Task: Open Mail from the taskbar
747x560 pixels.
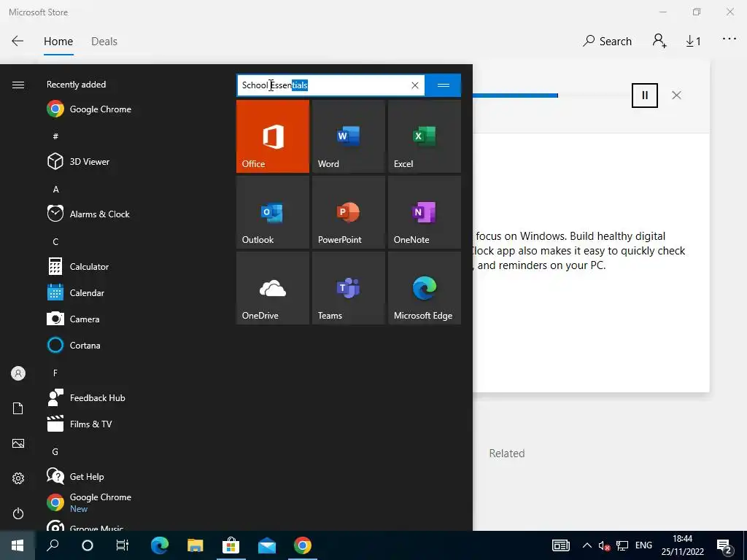Action: click(x=267, y=545)
